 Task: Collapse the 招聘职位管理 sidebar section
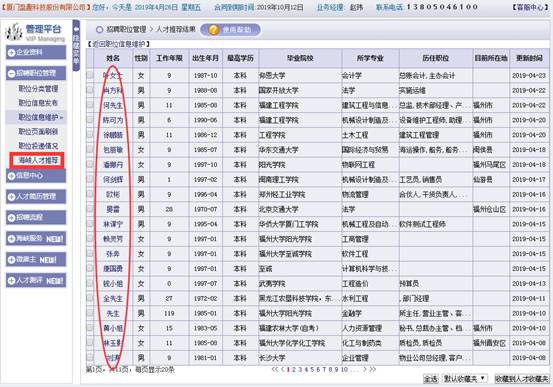[36, 73]
